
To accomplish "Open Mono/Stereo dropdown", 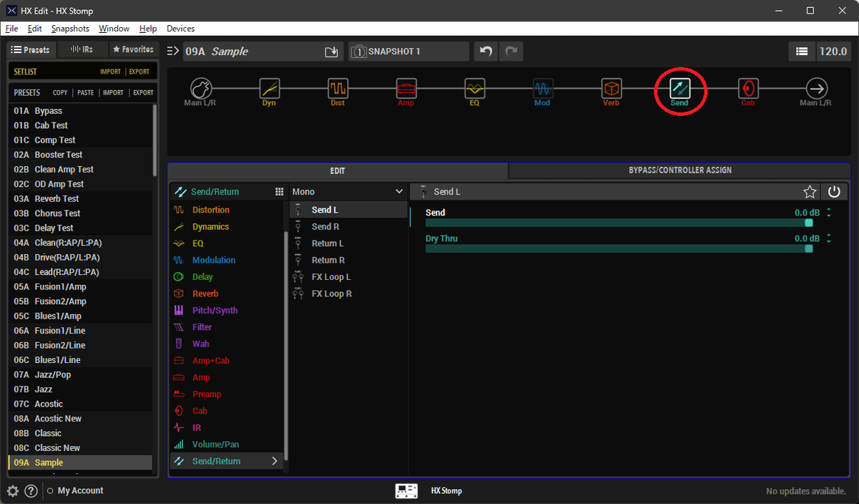I will coord(347,192).
